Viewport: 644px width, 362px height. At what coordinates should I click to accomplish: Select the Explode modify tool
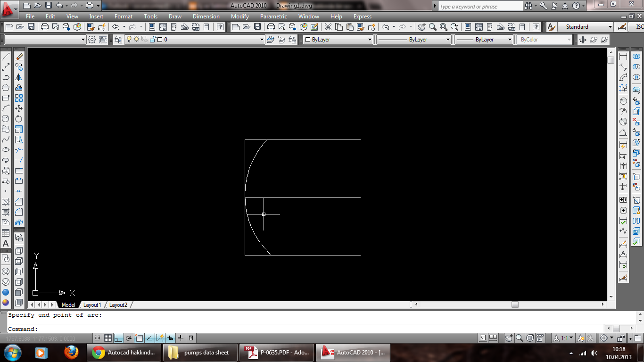tap(19, 222)
